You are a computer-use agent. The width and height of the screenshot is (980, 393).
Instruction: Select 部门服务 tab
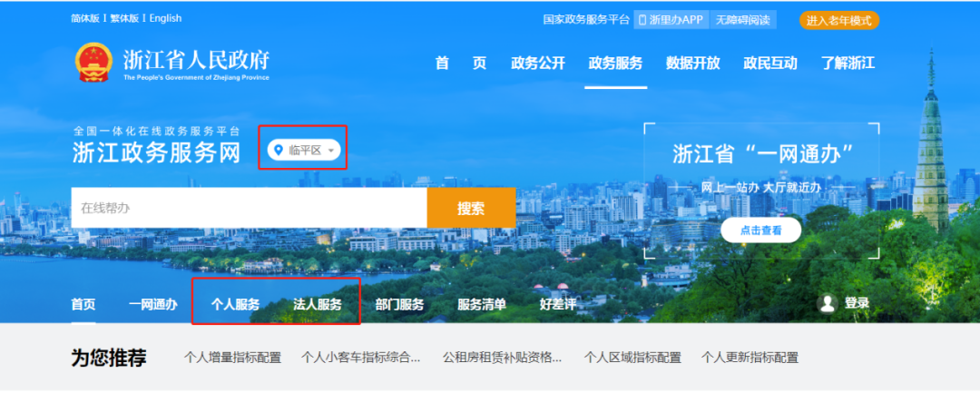point(399,305)
